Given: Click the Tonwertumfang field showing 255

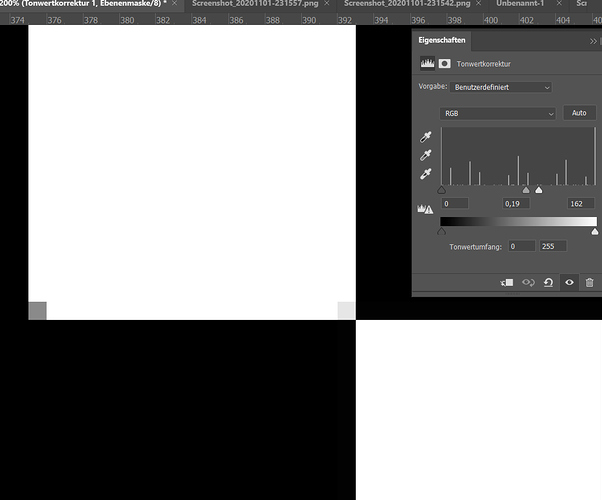Looking at the screenshot, I should point(553,246).
